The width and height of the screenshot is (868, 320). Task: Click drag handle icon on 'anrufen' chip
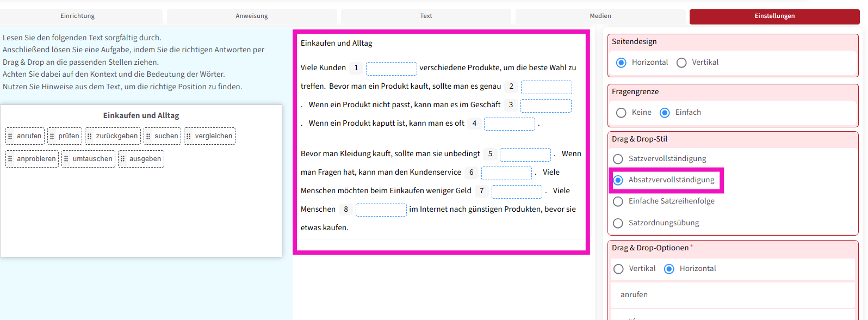coord(10,136)
